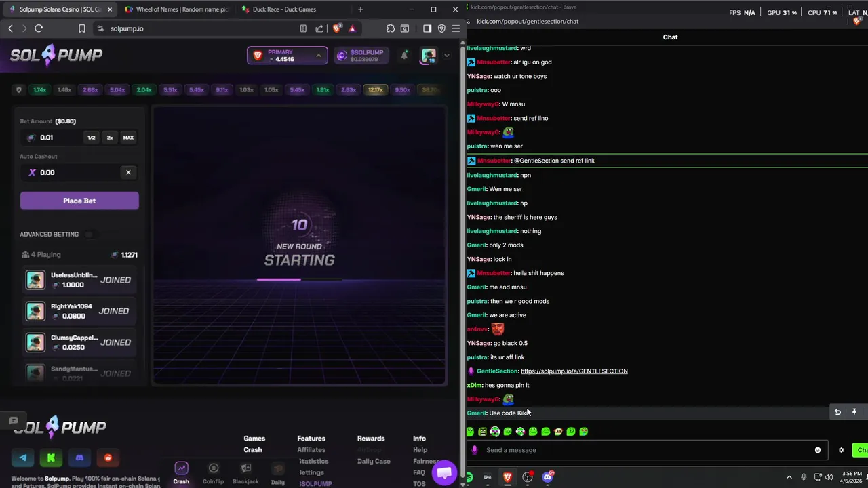Open chat settings gear
This screenshot has height=488, width=868.
point(842,450)
